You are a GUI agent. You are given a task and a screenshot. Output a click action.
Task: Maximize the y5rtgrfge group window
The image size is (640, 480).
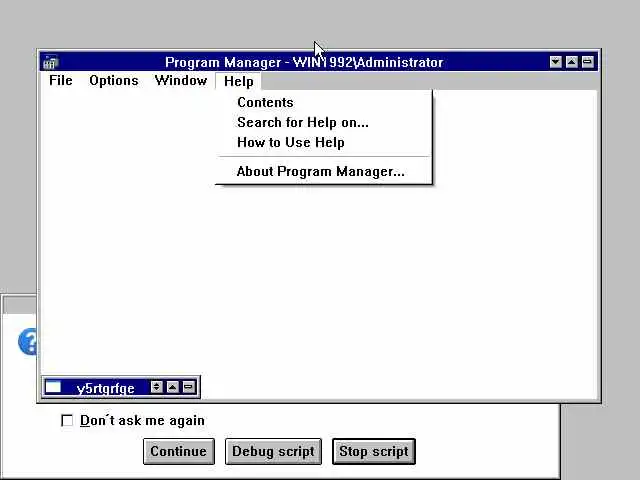point(173,387)
